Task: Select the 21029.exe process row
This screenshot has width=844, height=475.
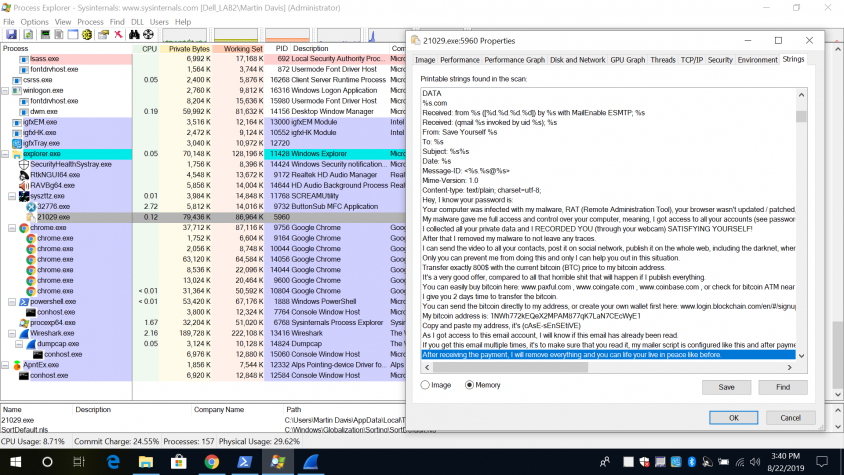Action: tap(202, 217)
